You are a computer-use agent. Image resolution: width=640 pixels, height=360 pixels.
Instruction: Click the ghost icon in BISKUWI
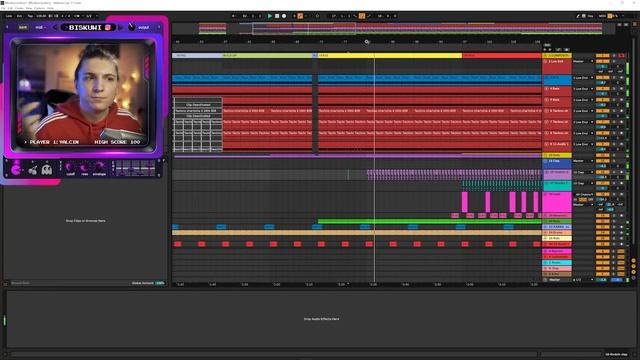47,169
